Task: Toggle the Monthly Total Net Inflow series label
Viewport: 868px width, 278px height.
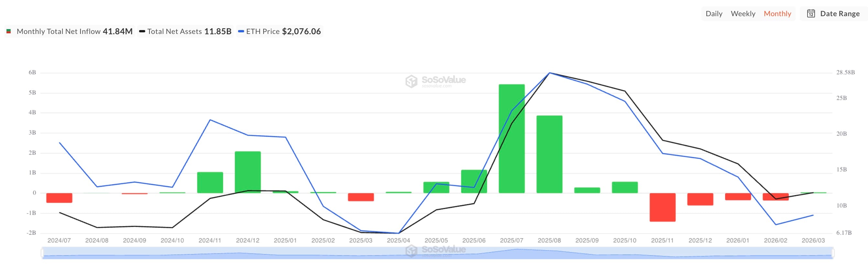Action: (x=58, y=31)
